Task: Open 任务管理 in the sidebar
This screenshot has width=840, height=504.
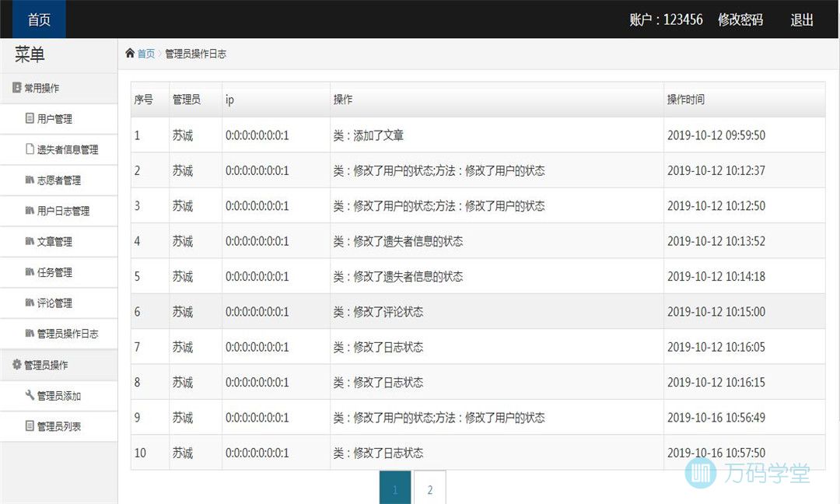Action: [54, 272]
